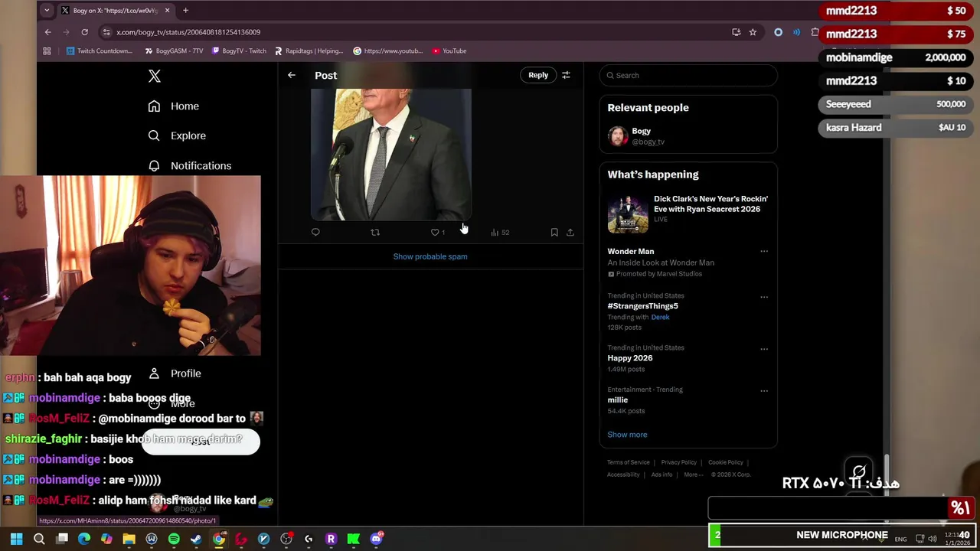Click the repost icon under photo
The width and height of the screenshot is (980, 551).
375,232
